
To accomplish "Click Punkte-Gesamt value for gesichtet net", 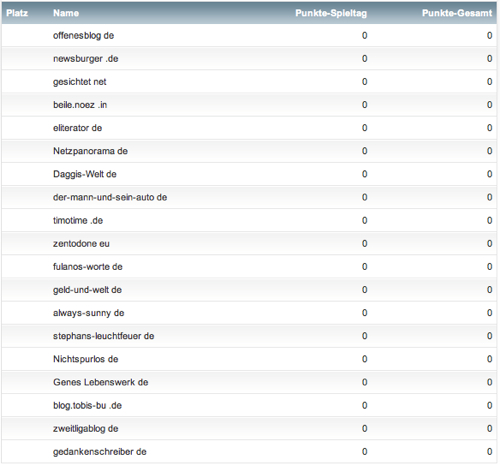I will pyautogui.click(x=489, y=82).
